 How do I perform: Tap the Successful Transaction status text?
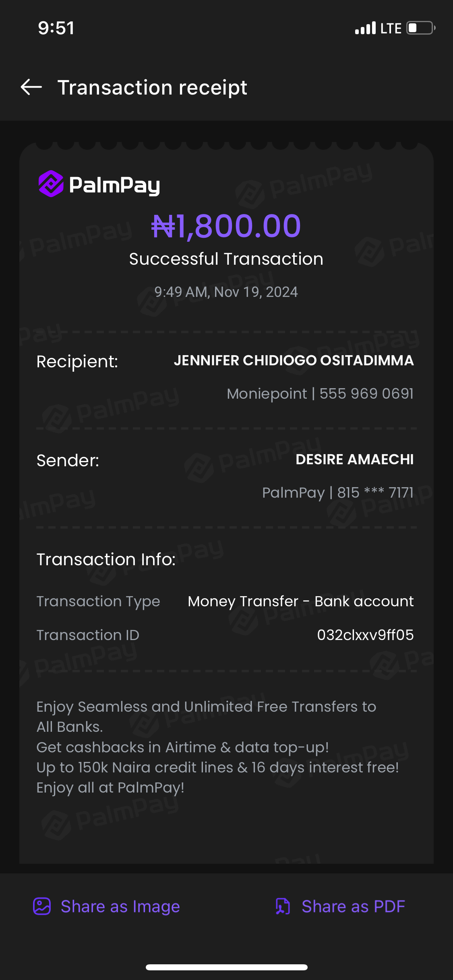click(226, 259)
